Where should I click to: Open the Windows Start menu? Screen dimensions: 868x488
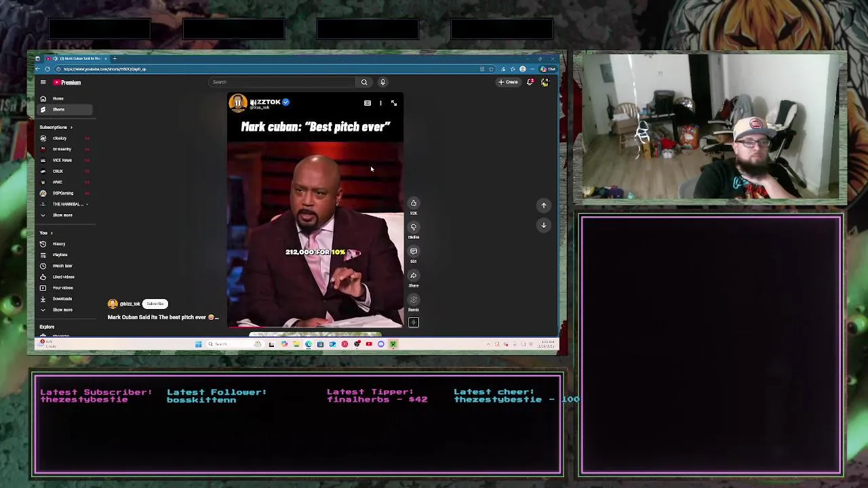[x=199, y=344]
